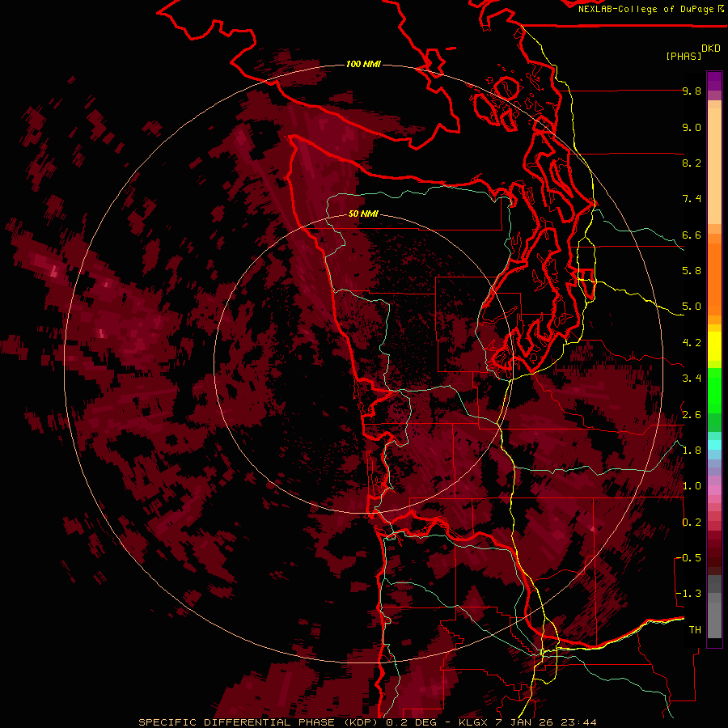Click the 7.4 color scale value
This screenshot has width=728, height=728.
(x=692, y=199)
